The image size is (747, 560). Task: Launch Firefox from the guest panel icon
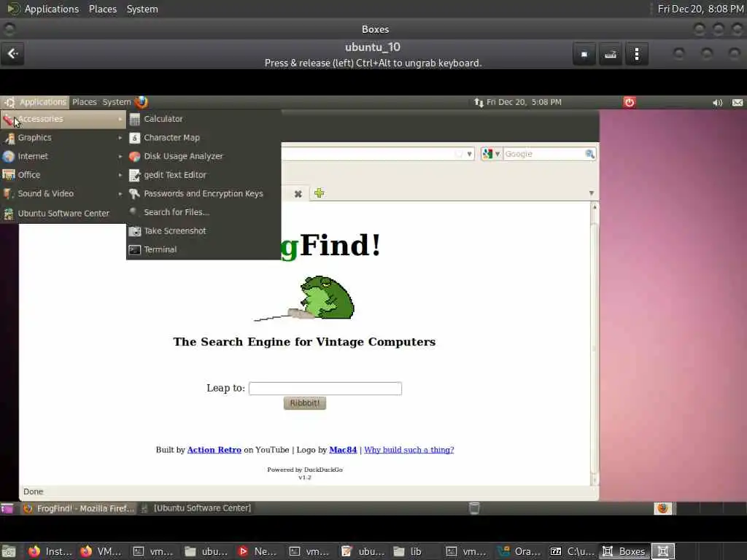tap(141, 102)
